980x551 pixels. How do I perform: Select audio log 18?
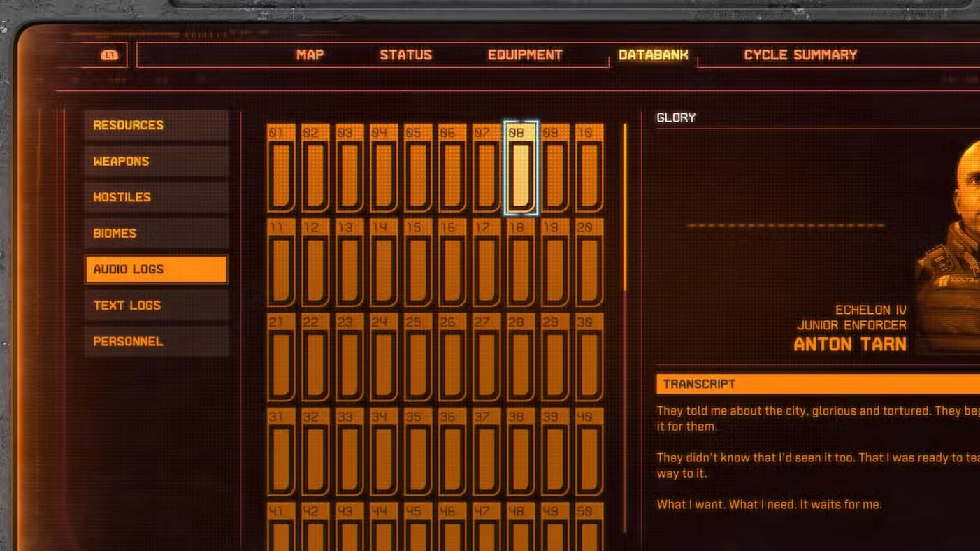pyautogui.click(x=521, y=263)
